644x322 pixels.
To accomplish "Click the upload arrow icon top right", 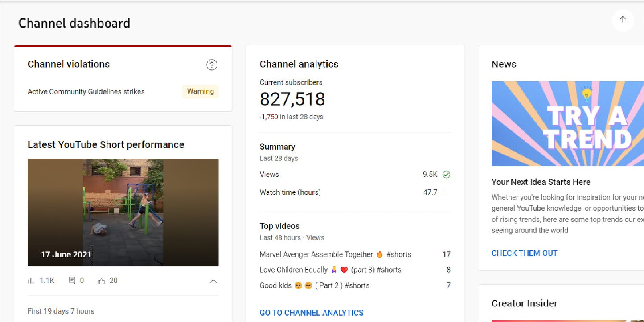I will pos(623,20).
